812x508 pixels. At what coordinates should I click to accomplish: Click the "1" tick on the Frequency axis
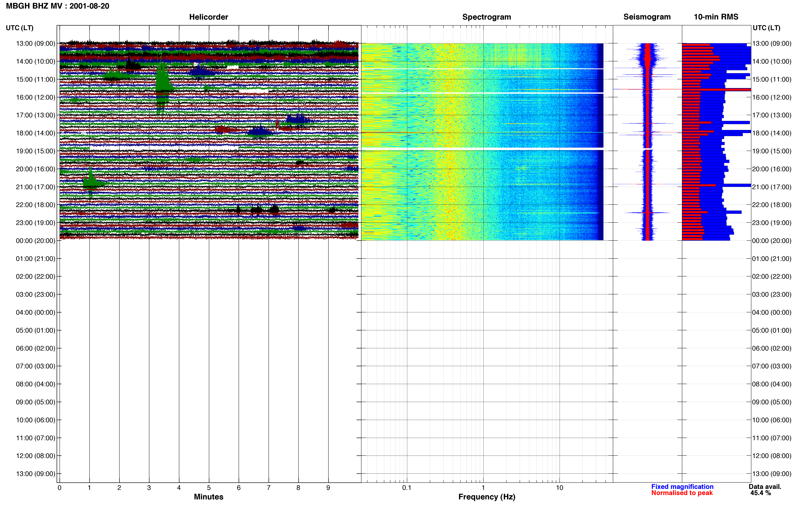click(x=483, y=487)
